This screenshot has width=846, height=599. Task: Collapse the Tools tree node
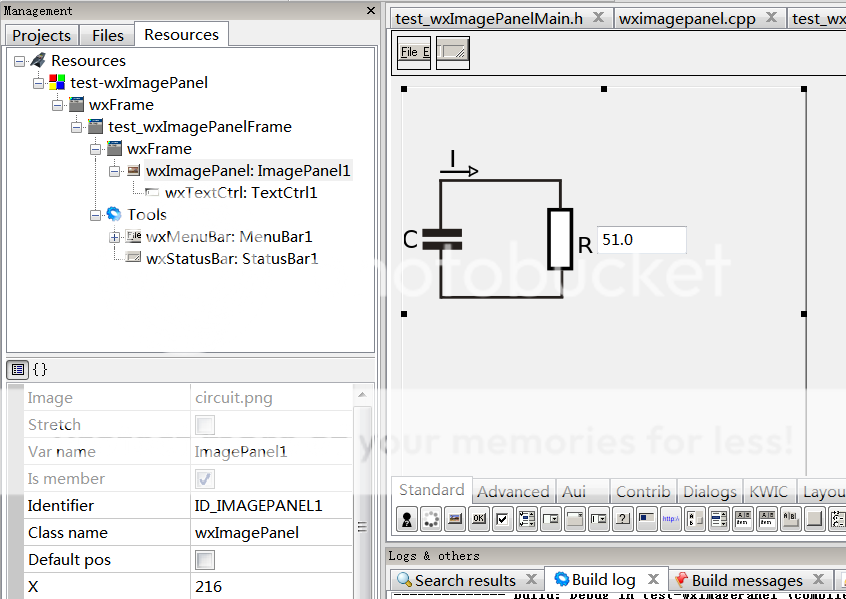[96, 215]
